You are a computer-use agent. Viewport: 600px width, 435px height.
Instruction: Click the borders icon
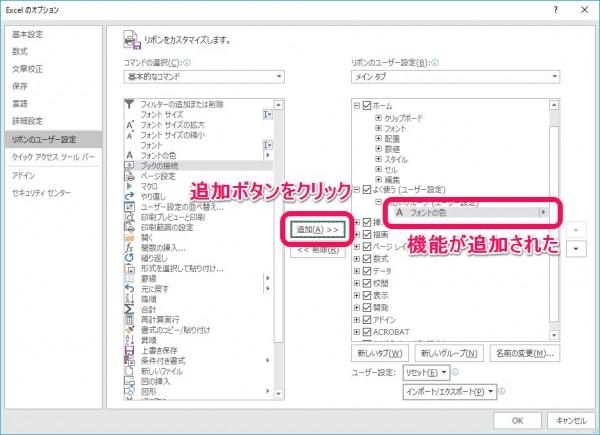(x=129, y=279)
